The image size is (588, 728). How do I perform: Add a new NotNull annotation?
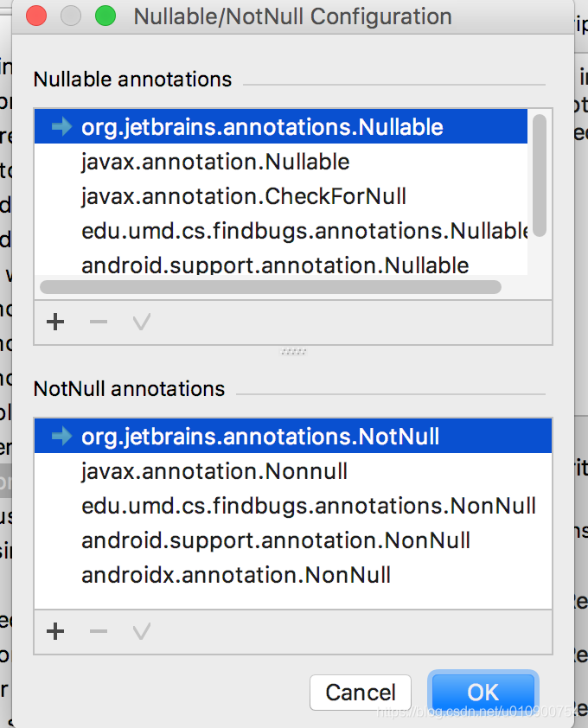click(x=54, y=631)
